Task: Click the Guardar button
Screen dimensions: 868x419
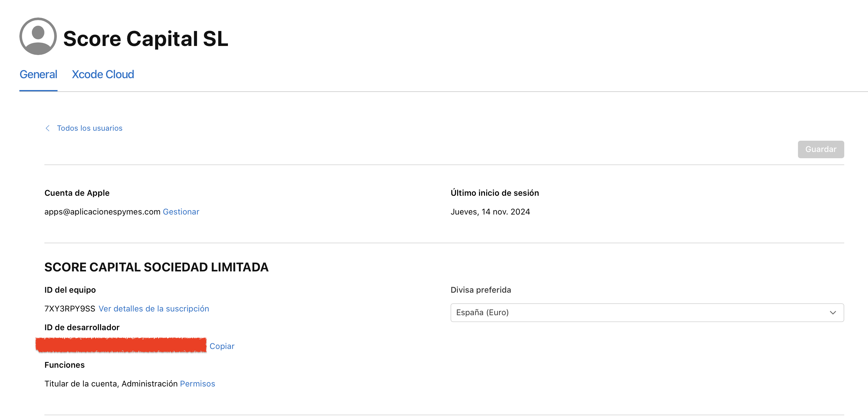Action: click(820, 149)
